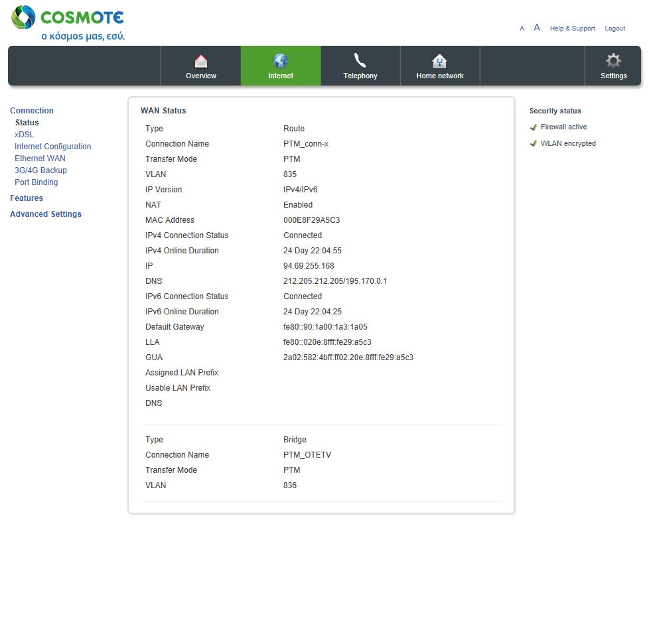Click the IP Version value IPv4/IPv6
The image size is (651, 644).
tap(300, 190)
